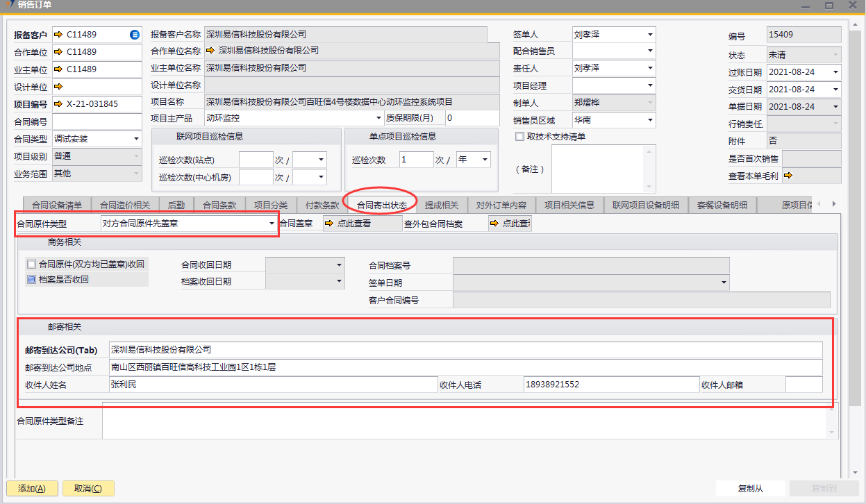This screenshot has width=866, height=504.
Task: Open the 合同设备清单 tab
Action: pos(57,205)
